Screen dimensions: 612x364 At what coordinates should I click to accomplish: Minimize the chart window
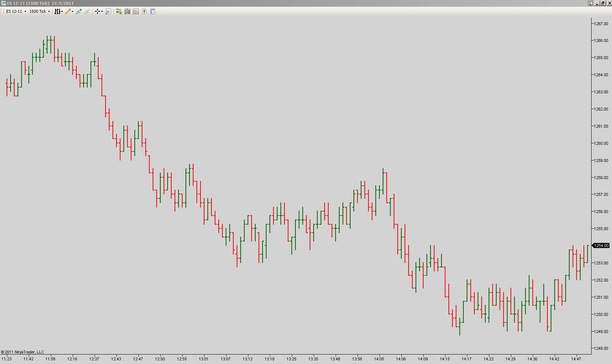[597, 3]
